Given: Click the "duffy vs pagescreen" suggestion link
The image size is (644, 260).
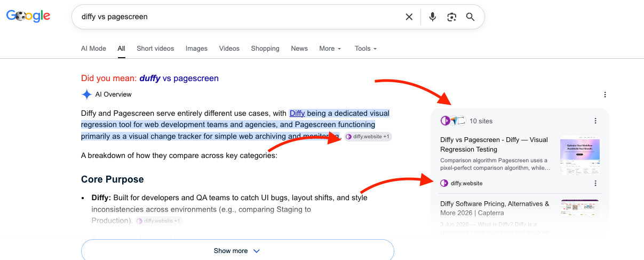Looking at the screenshot, I should [179, 78].
